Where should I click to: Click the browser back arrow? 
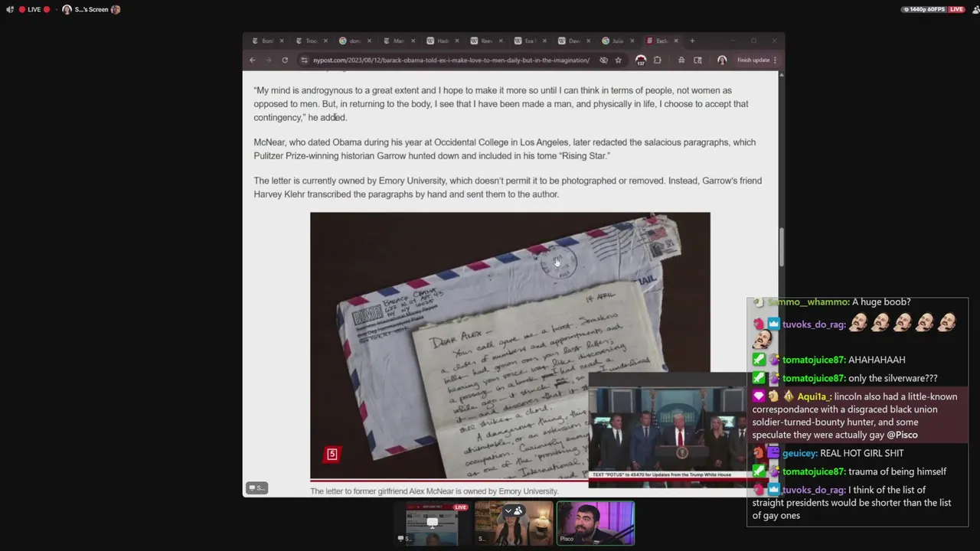tap(253, 60)
